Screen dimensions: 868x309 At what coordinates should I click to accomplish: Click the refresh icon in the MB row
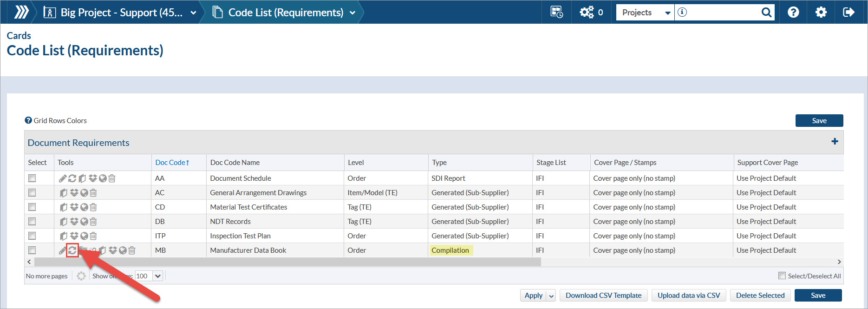(72, 250)
